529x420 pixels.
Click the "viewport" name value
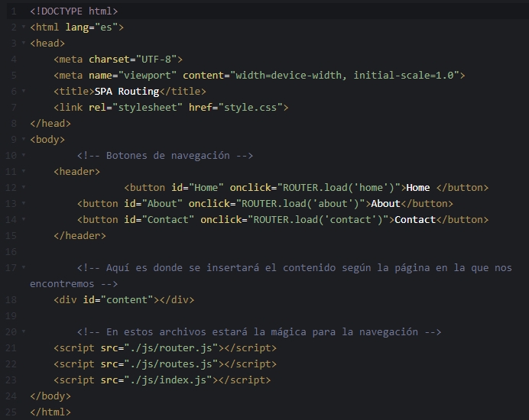tap(148, 76)
